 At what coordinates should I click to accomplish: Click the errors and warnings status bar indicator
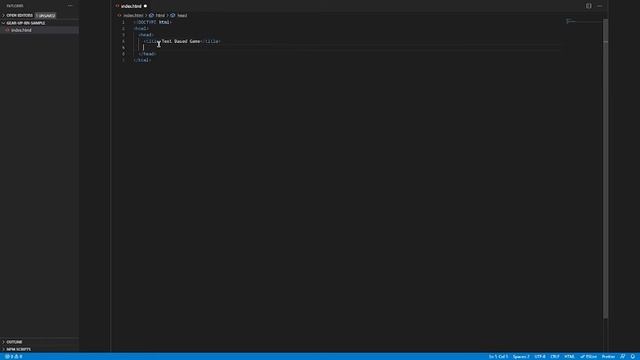point(13,356)
